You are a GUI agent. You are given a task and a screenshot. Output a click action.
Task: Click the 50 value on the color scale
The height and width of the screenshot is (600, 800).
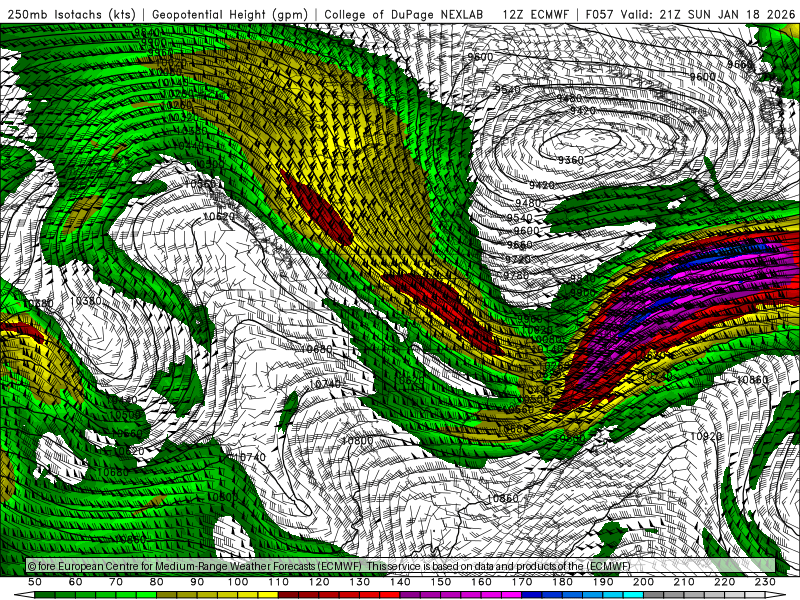[x=34, y=581]
